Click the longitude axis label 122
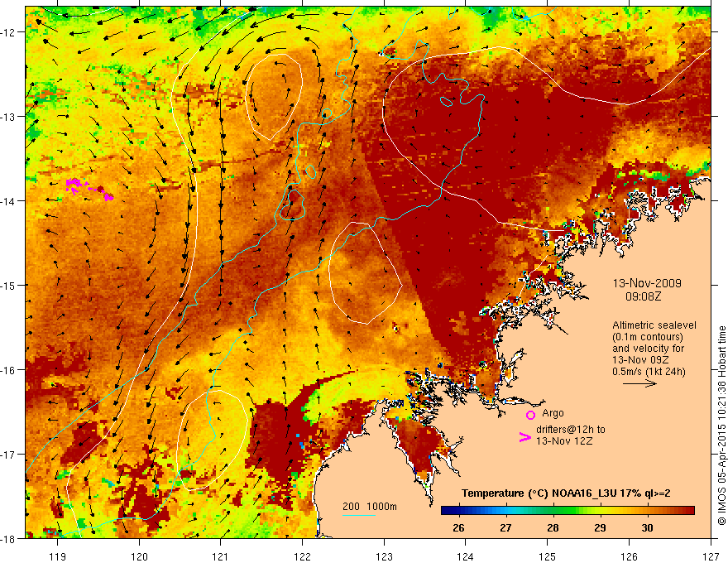Screen dimensions: 728x563 point(302,556)
